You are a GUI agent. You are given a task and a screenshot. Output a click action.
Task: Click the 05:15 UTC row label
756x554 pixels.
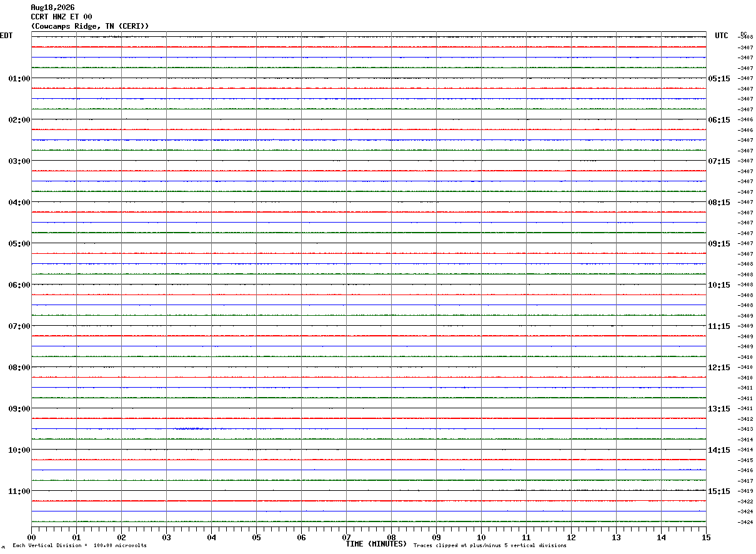(719, 79)
